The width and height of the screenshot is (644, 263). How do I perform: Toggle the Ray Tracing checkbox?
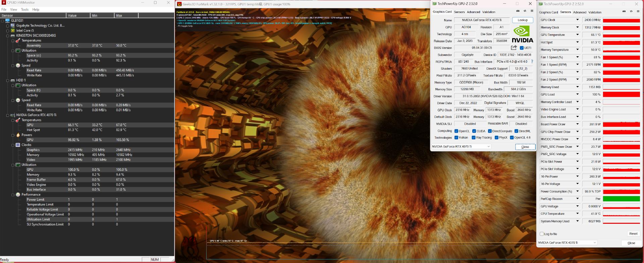click(x=474, y=138)
